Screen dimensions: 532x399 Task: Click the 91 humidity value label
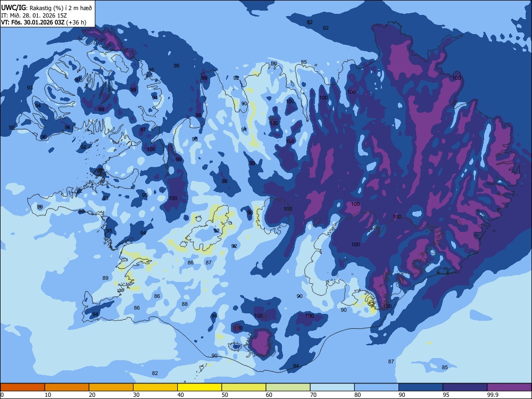pos(244,130)
